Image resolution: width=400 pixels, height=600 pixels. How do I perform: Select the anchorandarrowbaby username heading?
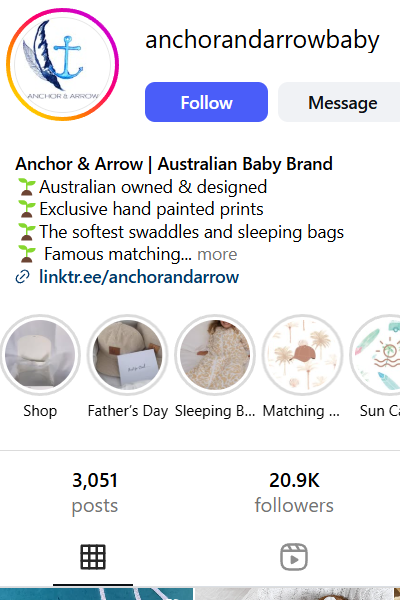[262, 39]
